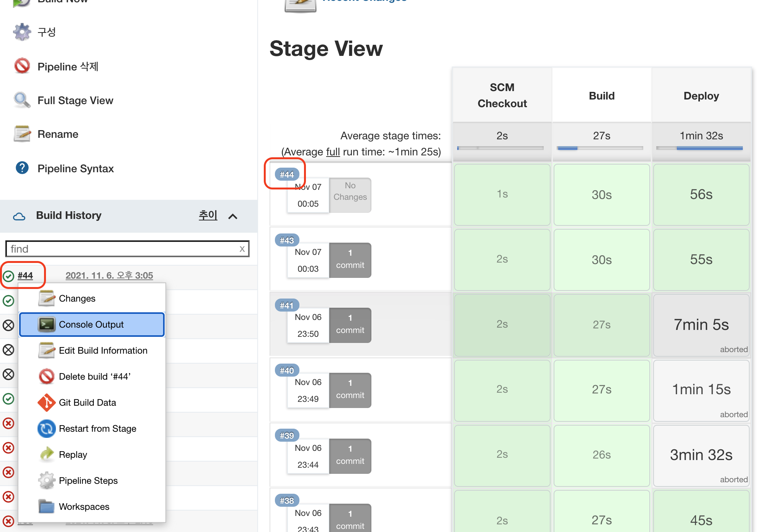This screenshot has height=532, width=778.
Task: Click the aborted 7min 5s Deploy cell
Action: point(701,325)
